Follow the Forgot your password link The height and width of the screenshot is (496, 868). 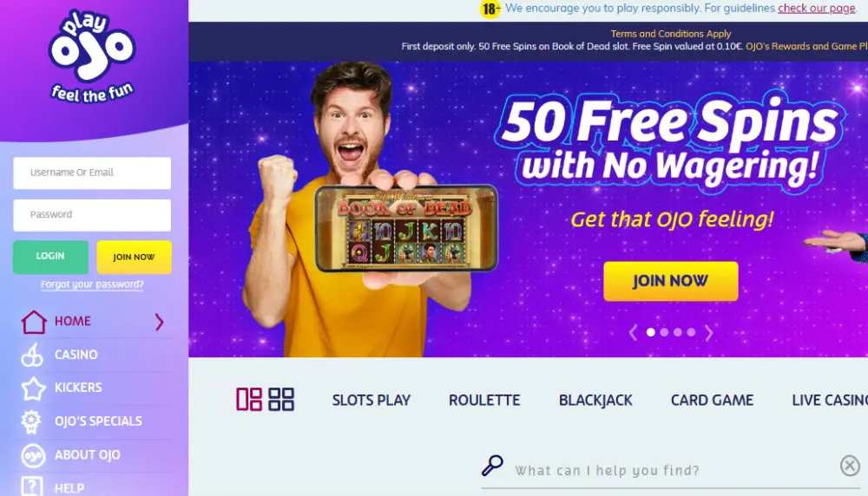[92, 284]
